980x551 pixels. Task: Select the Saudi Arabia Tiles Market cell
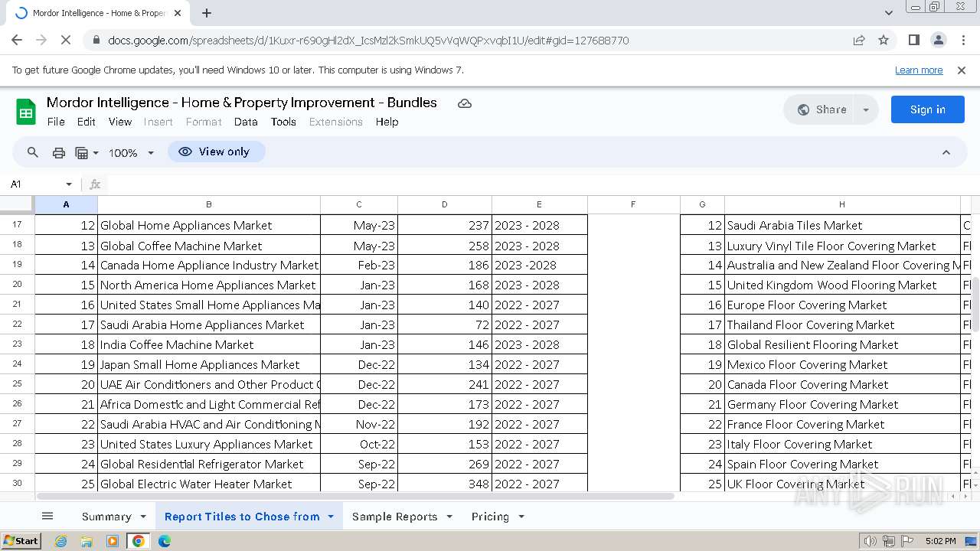click(x=841, y=225)
